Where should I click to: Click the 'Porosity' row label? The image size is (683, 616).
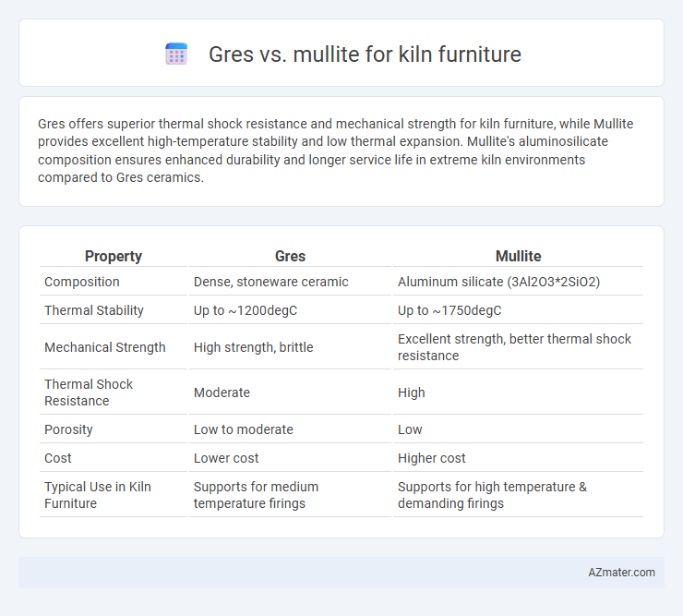tap(68, 429)
